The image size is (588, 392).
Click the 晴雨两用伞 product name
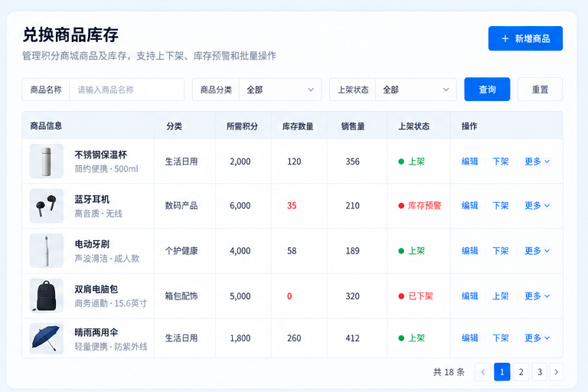(96, 332)
